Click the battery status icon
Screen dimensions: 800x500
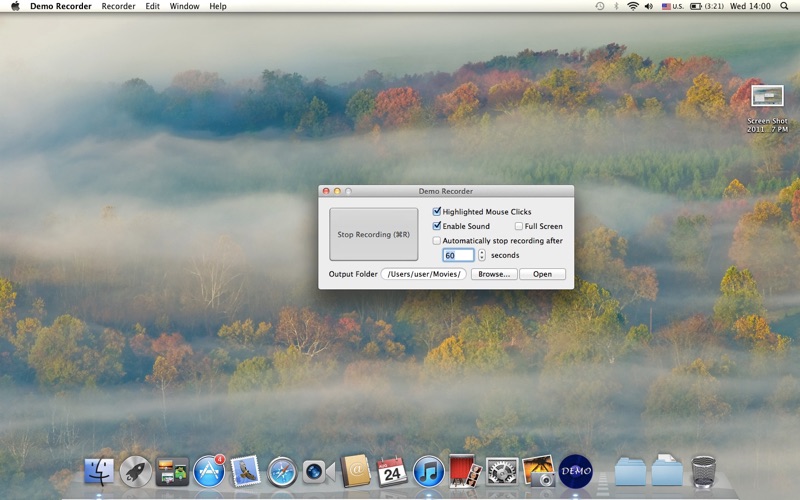click(x=695, y=6)
